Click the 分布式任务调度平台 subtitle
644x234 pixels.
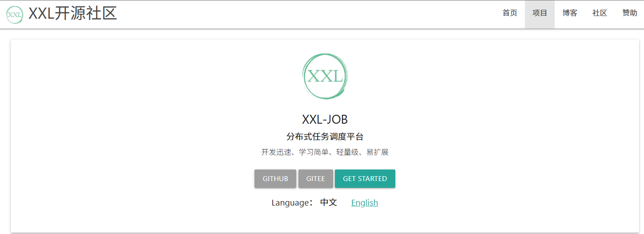point(325,137)
